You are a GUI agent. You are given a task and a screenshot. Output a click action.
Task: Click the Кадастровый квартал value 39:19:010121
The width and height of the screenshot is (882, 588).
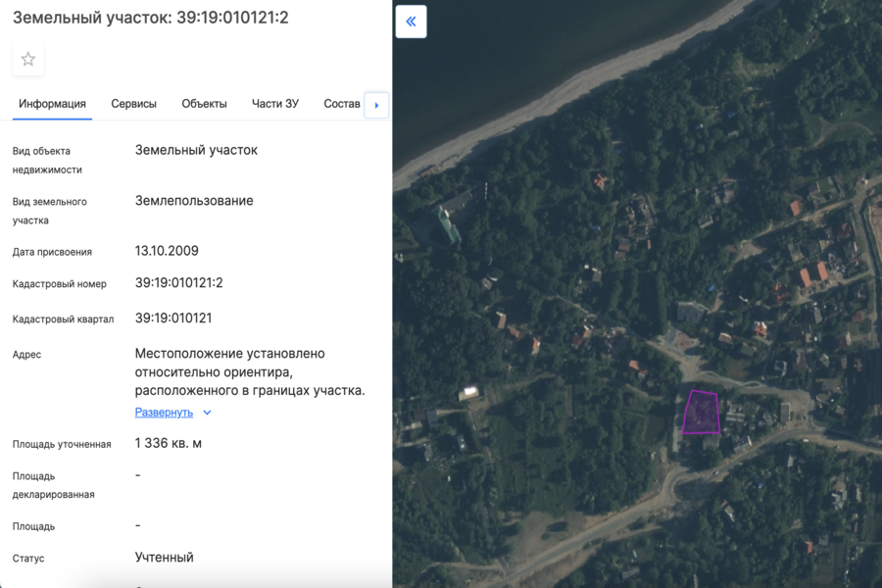click(x=173, y=318)
